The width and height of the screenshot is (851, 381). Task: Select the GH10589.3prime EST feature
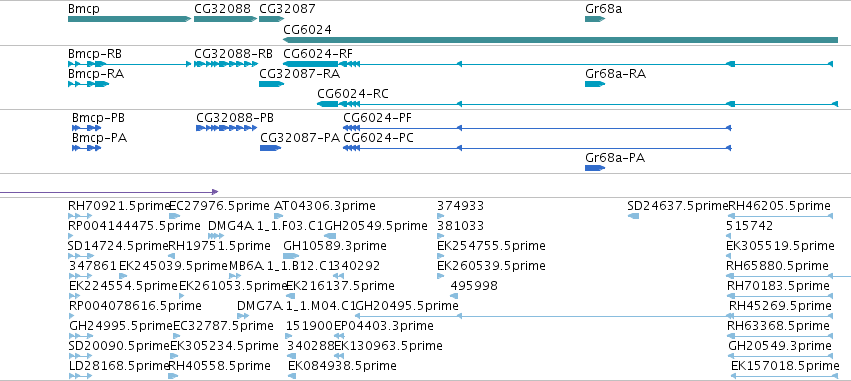[x=291, y=256]
